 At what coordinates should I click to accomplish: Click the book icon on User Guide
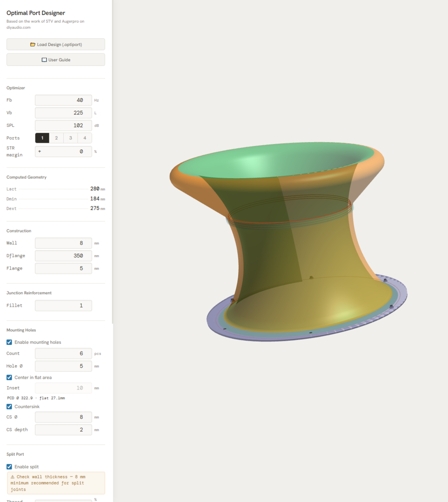pyautogui.click(x=44, y=60)
